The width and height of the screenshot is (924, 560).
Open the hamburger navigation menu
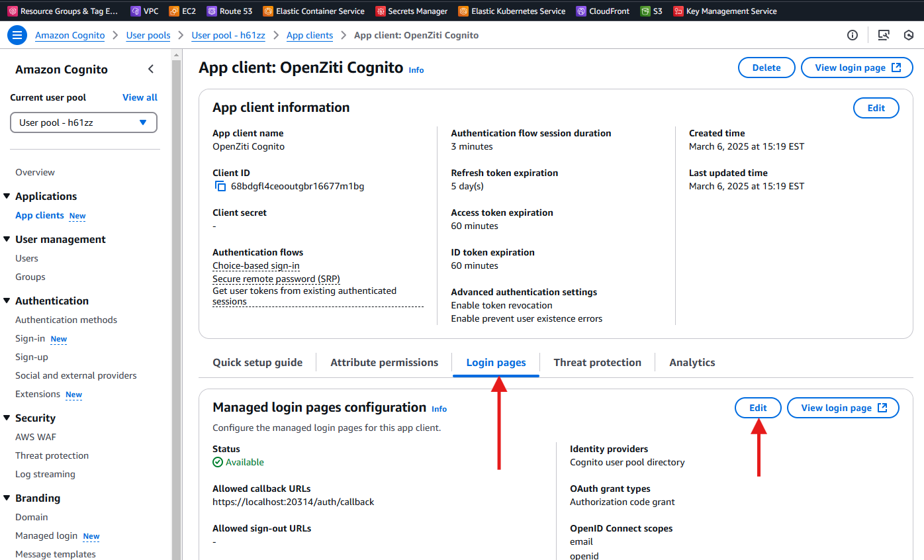point(17,36)
